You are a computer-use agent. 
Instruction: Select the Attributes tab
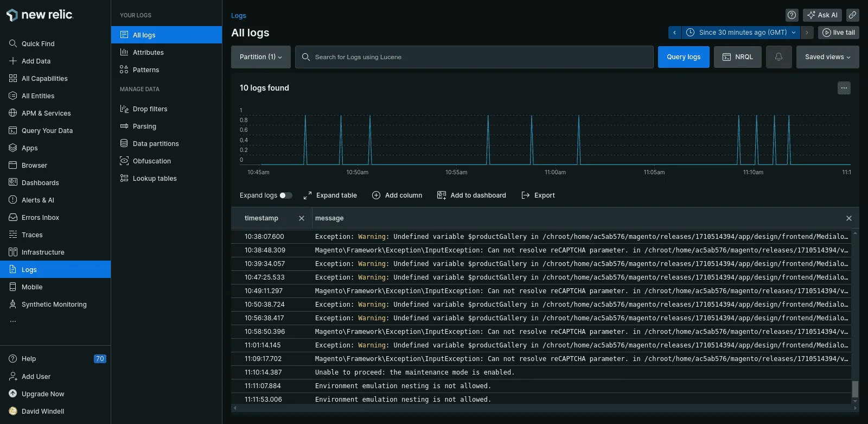[167, 53]
